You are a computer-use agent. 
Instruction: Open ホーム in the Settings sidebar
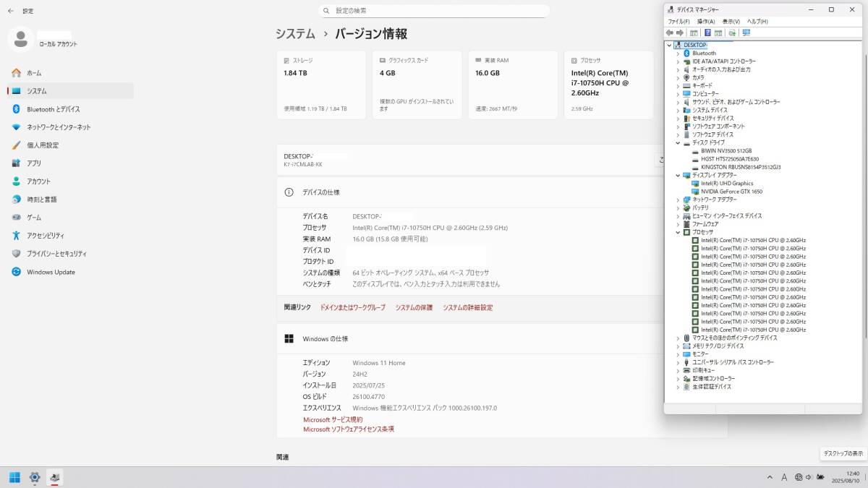[70, 73]
